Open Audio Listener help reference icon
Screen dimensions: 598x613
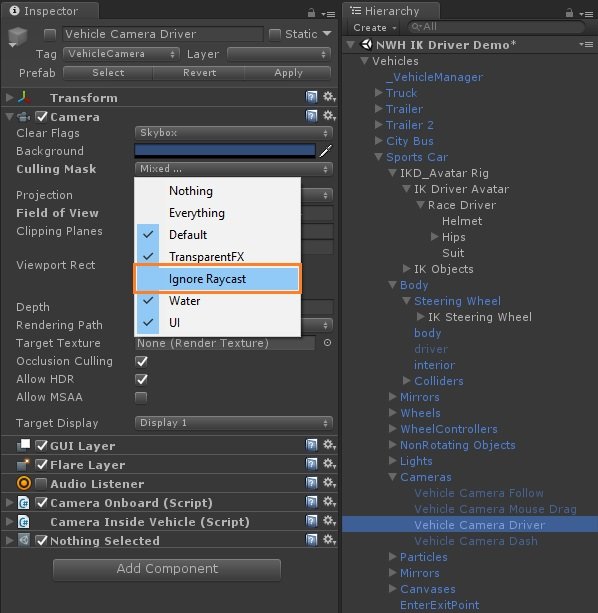311,483
